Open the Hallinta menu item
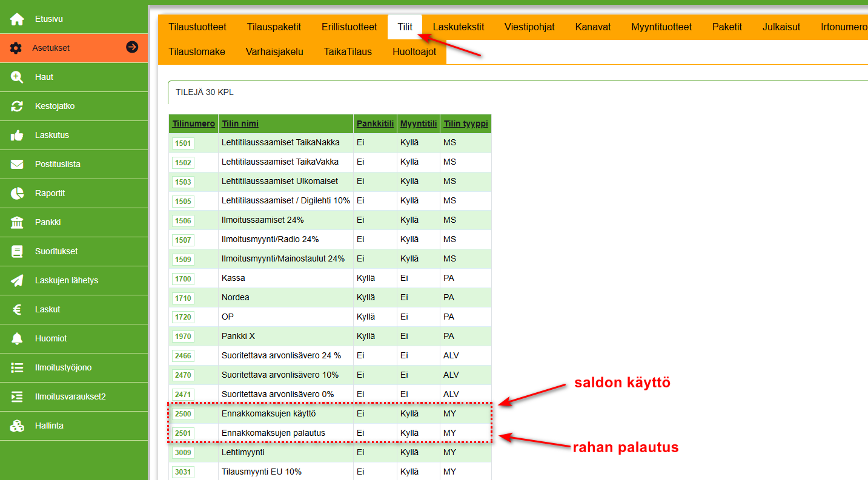The height and width of the screenshot is (480, 868). pyautogui.click(x=74, y=426)
